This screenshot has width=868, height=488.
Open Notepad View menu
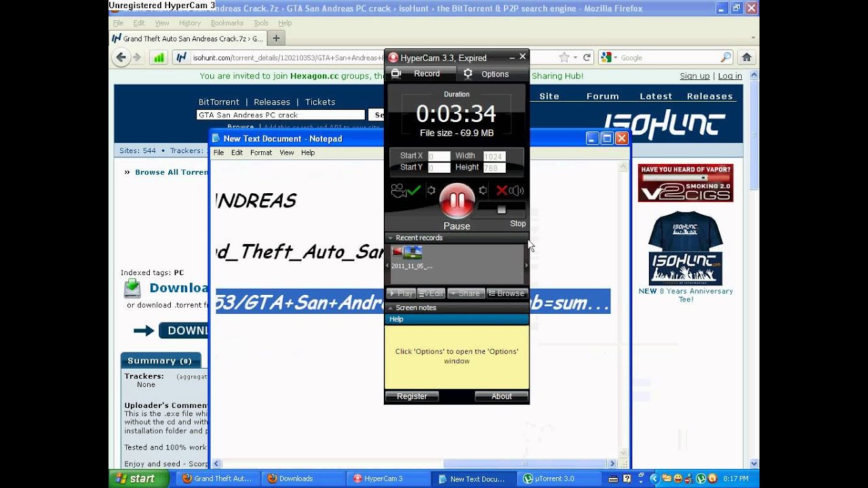pyautogui.click(x=287, y=152)
